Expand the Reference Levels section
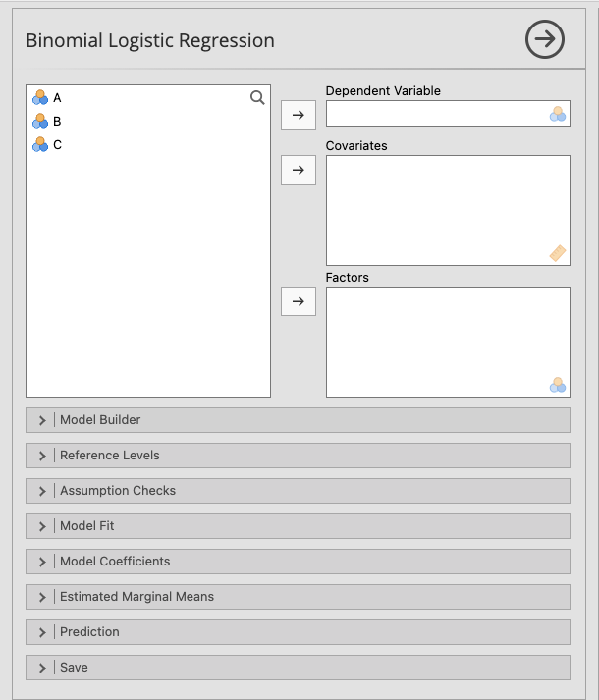Screen dimensions: 599x700 click(298, 456)
